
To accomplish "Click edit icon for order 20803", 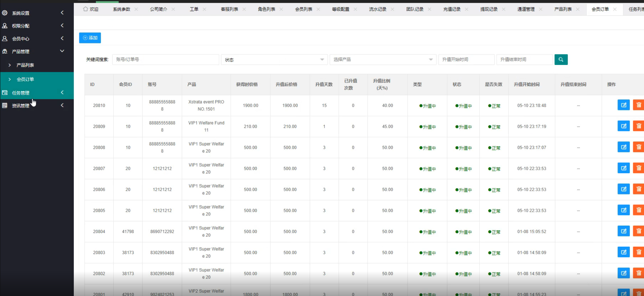I will [x=623, y=252].
